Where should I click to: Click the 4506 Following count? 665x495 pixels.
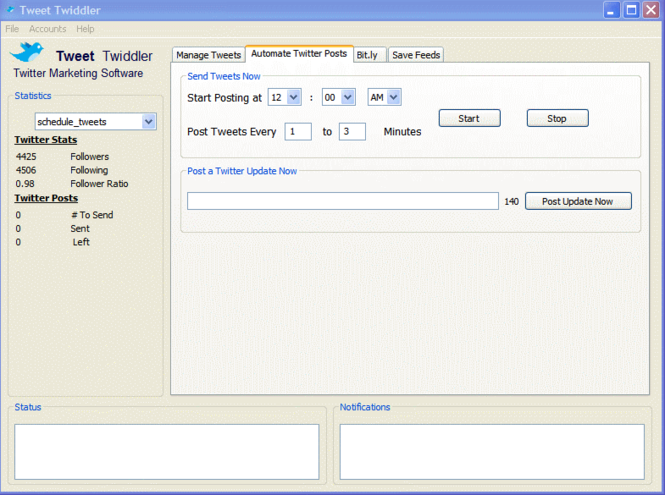[x=26, y=170]
